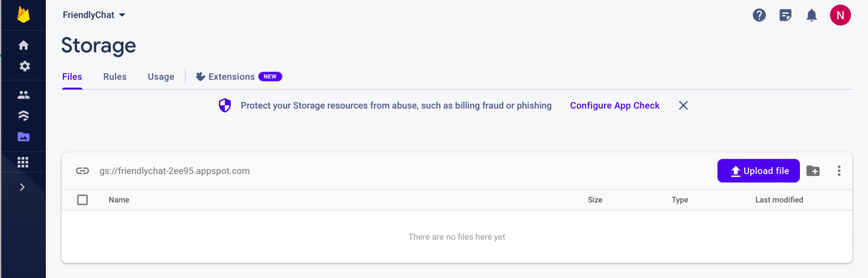This screenshot has width=868, height=278.
Task: Toggle the select all files checkbox
Action: [x=82, y=200]
